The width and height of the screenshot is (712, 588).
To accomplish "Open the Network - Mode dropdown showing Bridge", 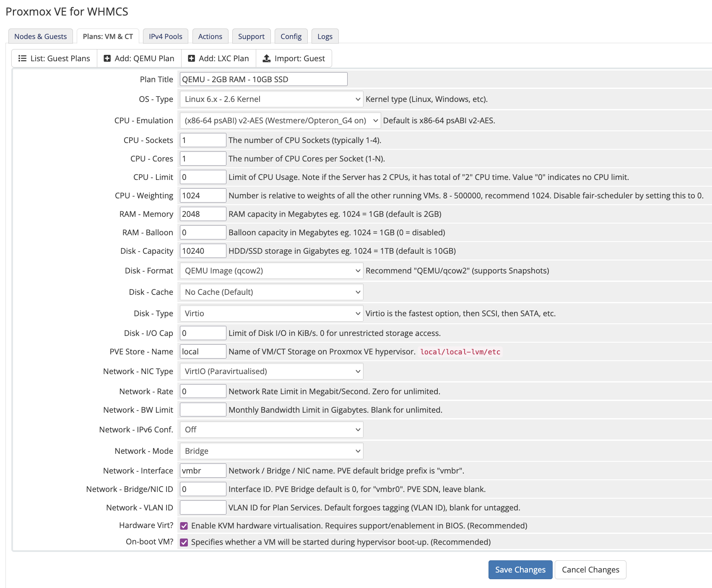I will (x=271, y=450).
